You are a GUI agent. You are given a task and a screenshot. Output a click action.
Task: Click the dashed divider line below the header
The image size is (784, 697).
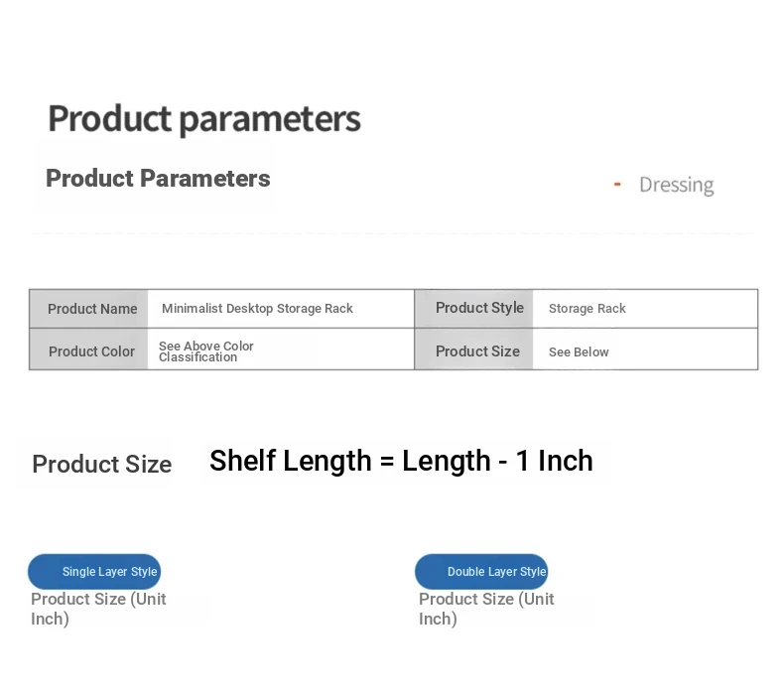pyautogui.click(x=393, y=234)
